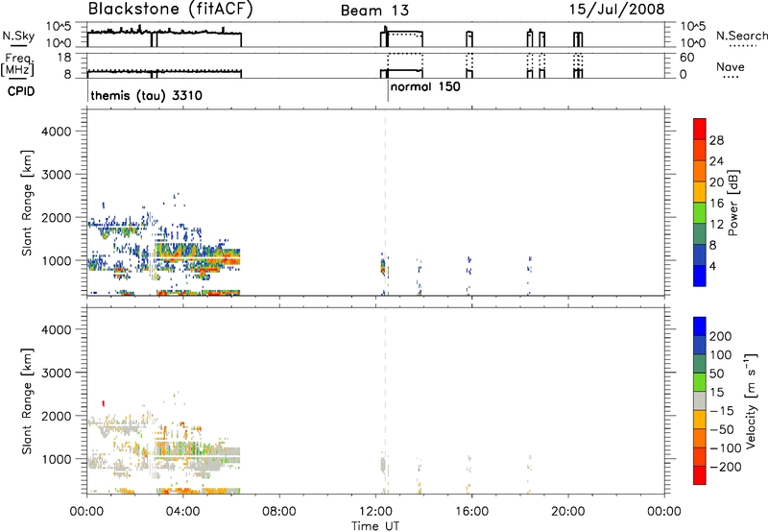Click the '20:00' time axis tick label

(x=567, y=512)
